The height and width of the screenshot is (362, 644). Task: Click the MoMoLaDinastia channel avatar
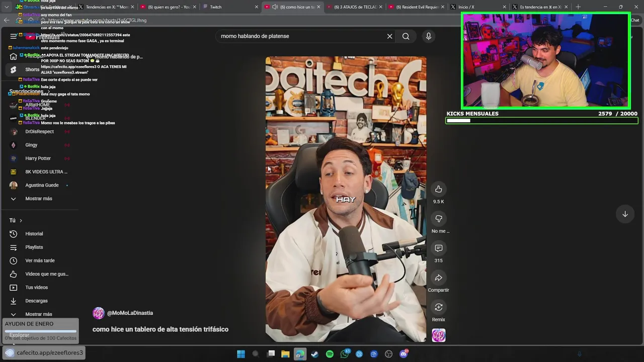[98, 313]
